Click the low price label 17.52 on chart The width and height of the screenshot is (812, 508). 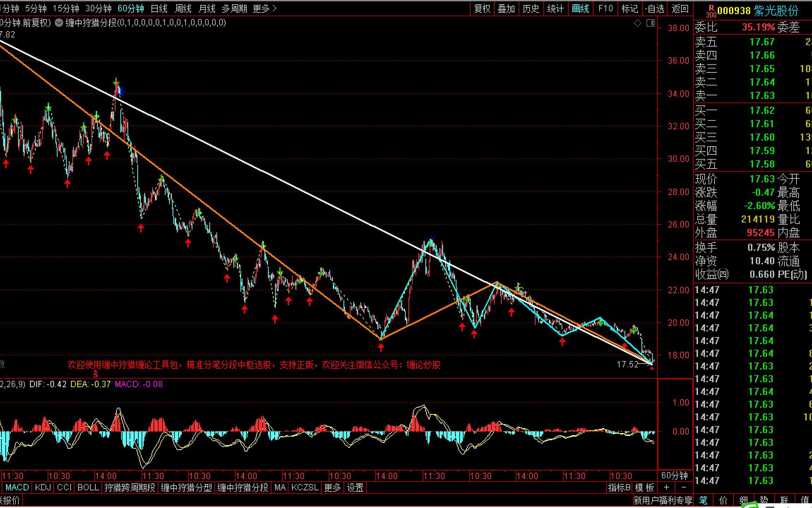[x=627, y=364]
